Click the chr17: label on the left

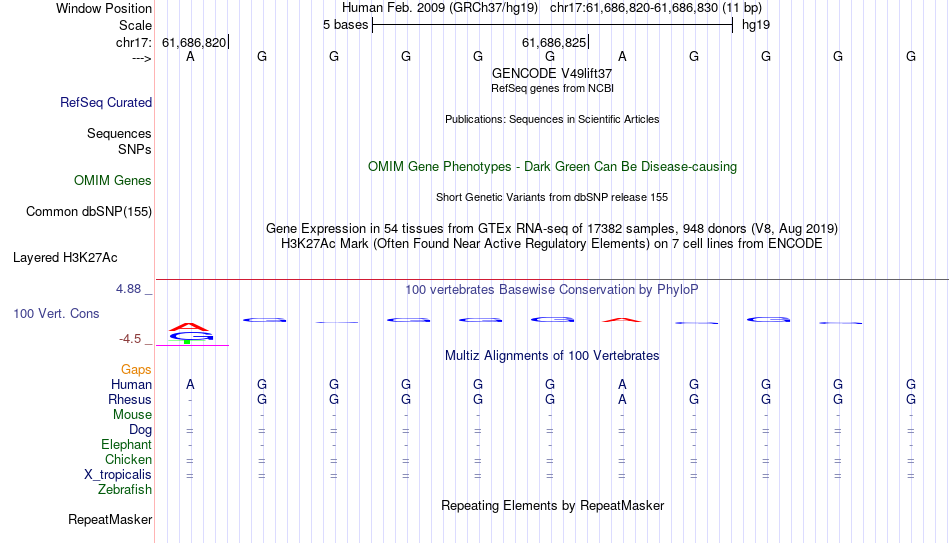pos(133,42)
